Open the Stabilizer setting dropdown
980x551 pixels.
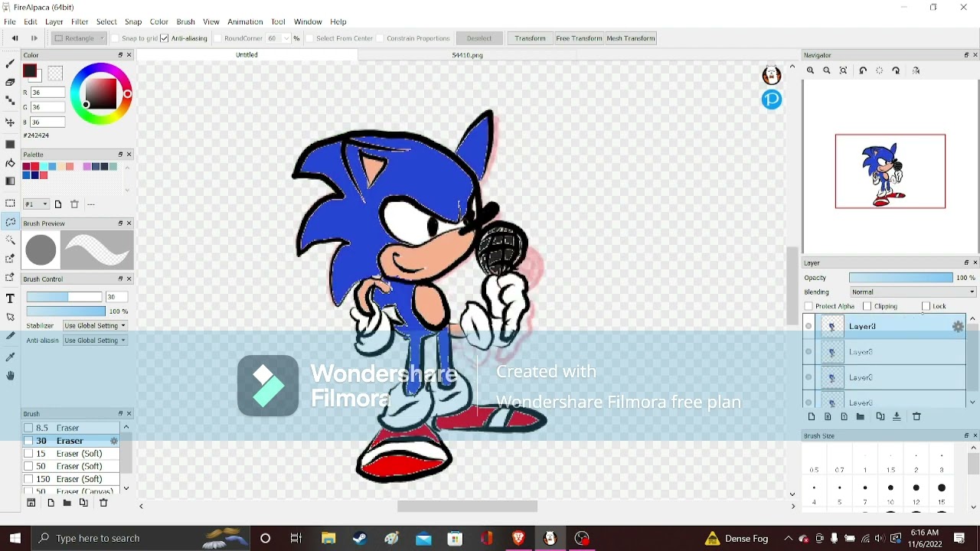(95, 326)
